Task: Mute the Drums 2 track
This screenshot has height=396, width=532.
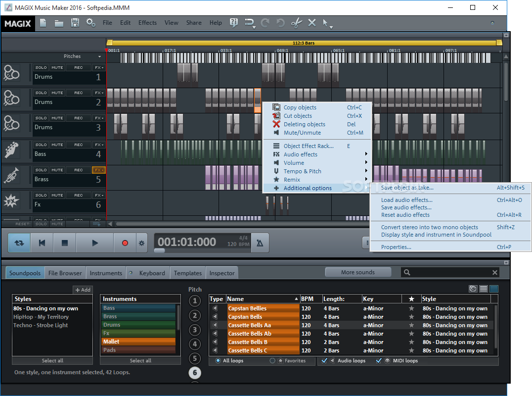Action: pyautogui.click(x=57, y=93)
